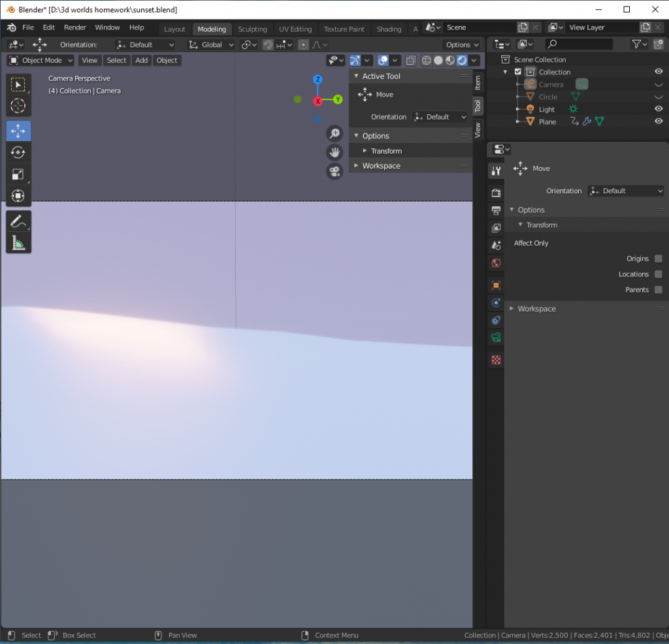This screenshot has height=644, width=669.
Task: Click the blue Z axis gizmo handle
Action: 318,80
